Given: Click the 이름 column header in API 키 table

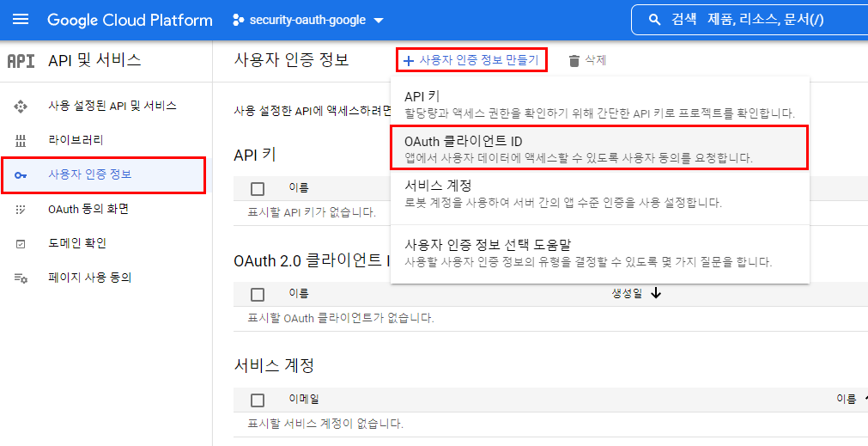Looking at the screenshot, I should coord(299,188).
